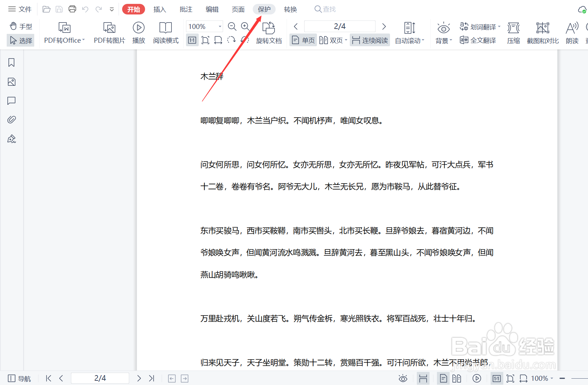Toggle the 导航 navigation pane
588x385 pixels.
19,378
